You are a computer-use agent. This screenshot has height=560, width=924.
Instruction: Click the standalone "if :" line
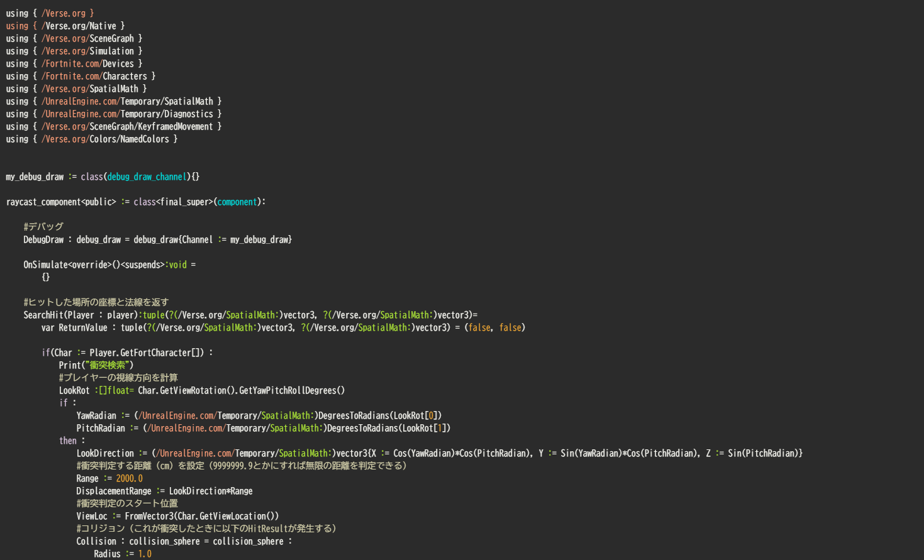click(67, 403)
